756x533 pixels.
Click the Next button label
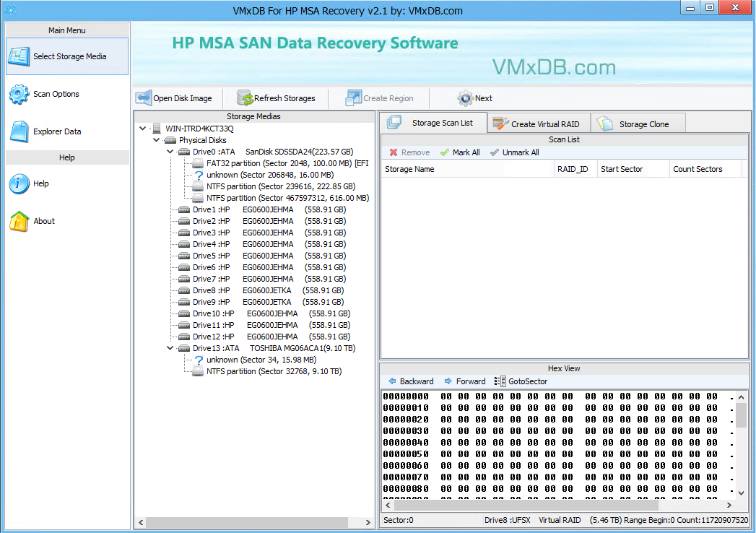pos(484,98)
